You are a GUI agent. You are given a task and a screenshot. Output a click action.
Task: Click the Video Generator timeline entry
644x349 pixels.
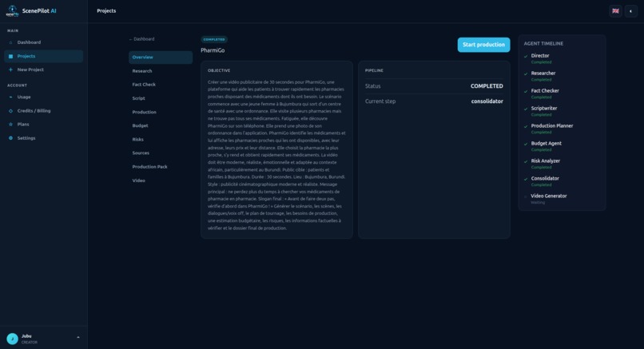[x=562, y=199]
